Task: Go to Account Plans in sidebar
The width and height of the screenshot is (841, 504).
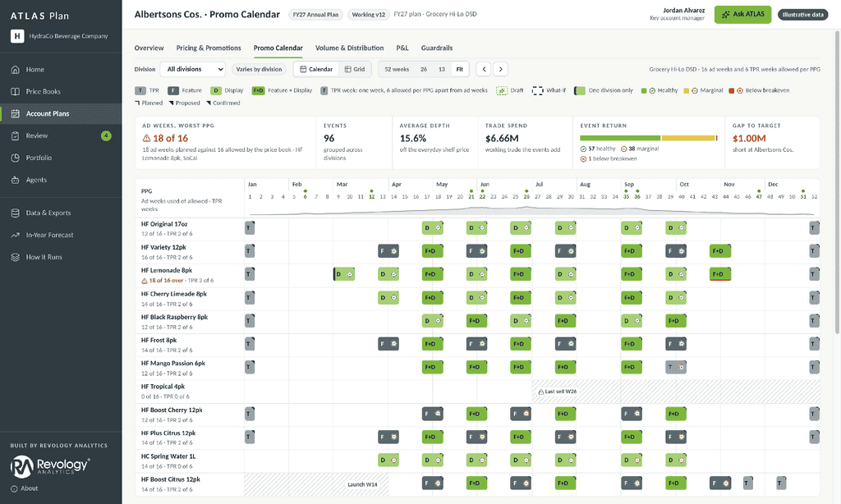Action: click(61, 113)
